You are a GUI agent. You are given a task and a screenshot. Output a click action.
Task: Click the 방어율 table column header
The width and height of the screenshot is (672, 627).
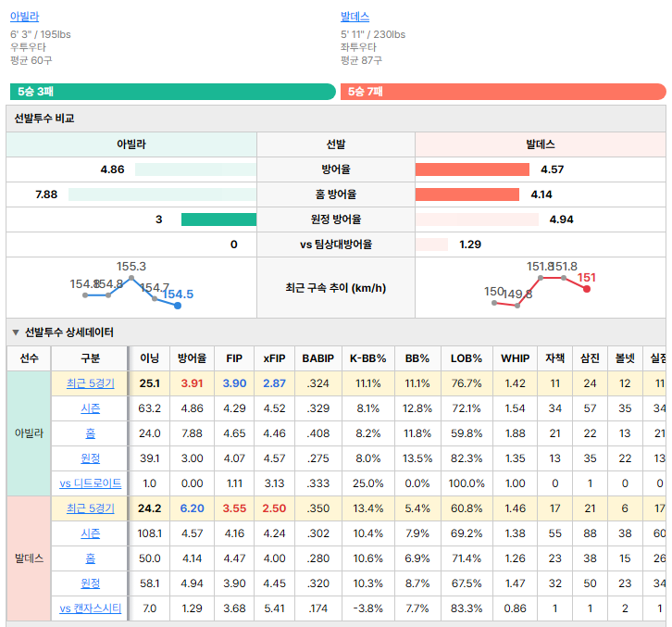(x=192, y=358)
